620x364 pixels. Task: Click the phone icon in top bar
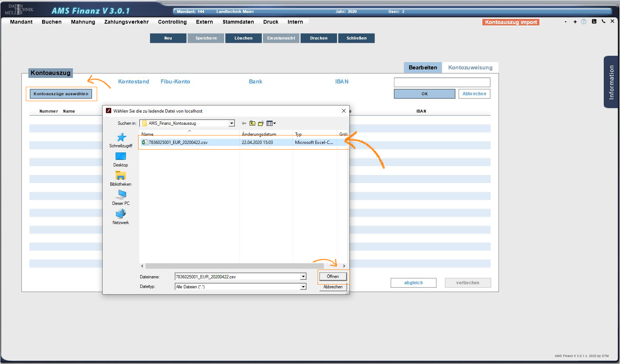[603, 21]
